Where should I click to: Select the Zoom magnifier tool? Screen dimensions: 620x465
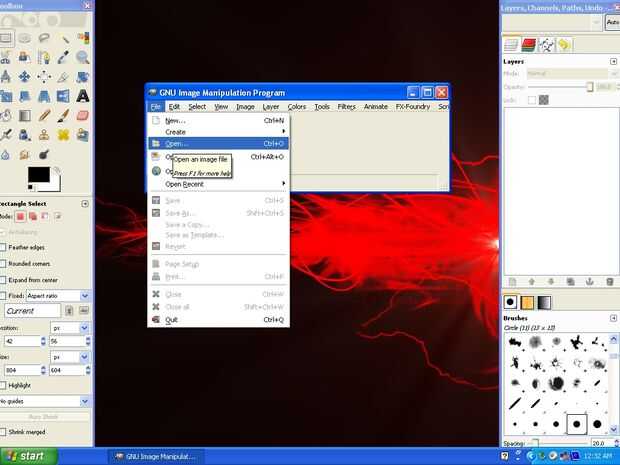[83, 57]
